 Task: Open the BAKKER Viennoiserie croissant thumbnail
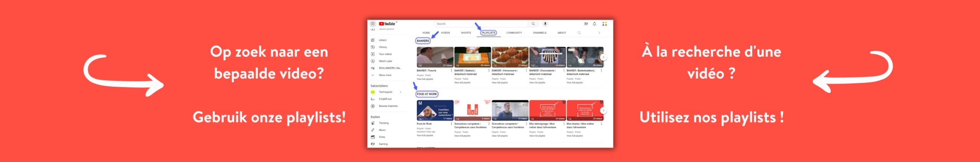point(510,57)
